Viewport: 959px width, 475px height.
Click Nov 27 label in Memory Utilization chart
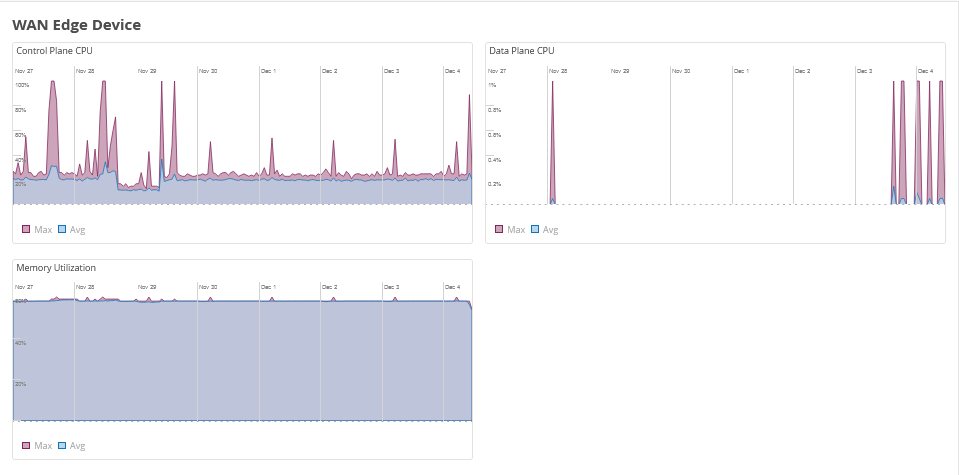coord(24,287)
